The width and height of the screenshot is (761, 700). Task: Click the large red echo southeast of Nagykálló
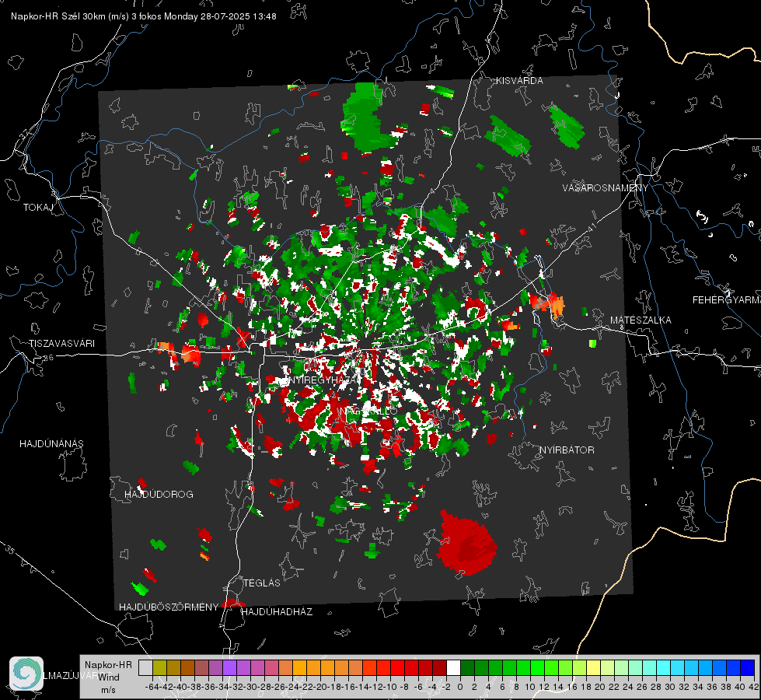466,543
